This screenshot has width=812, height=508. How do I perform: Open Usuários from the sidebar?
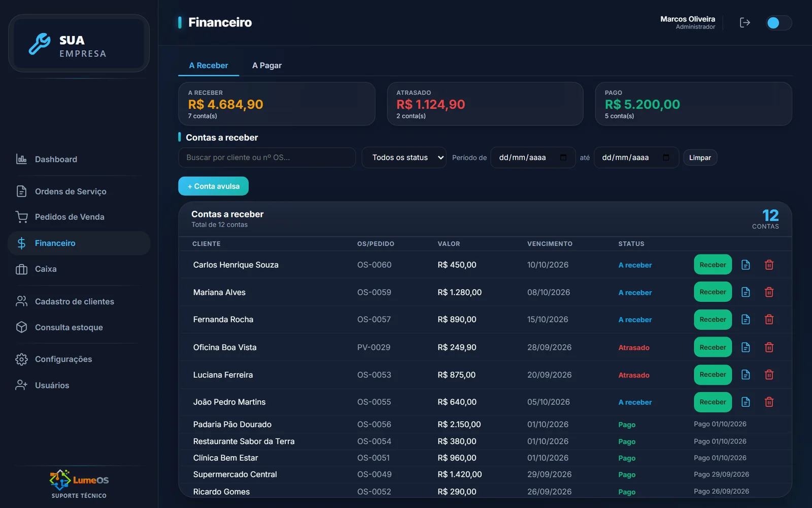click(x=79, y=385)
